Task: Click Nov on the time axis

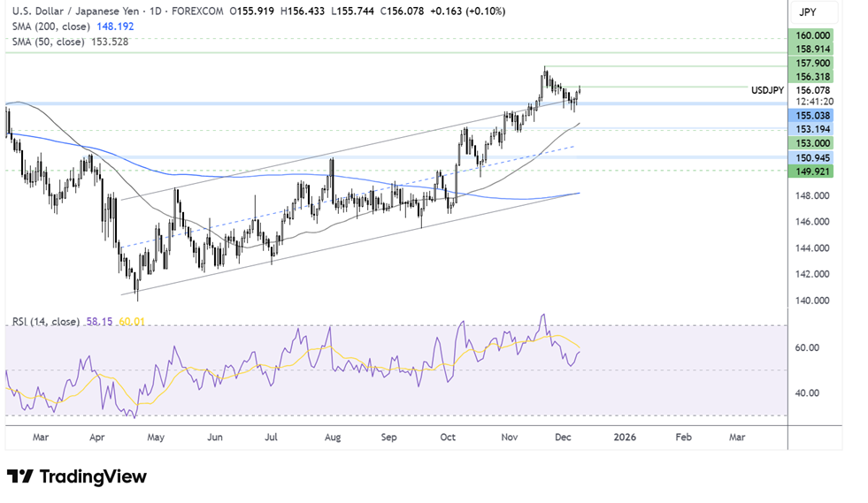Action: 509,437
